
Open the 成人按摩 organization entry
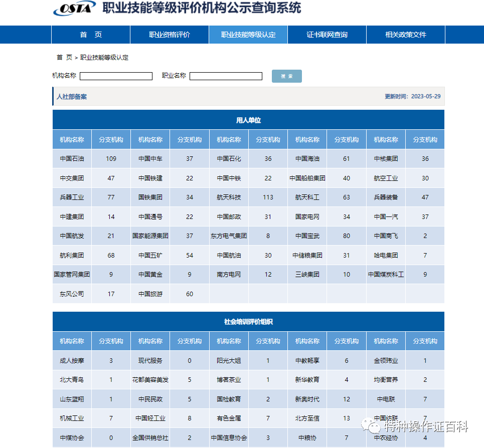72,361
